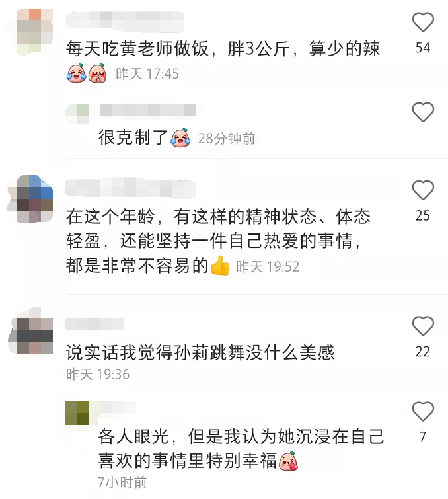Like the comment with 25 likes
This screenshot has width=448, height=499.
pyautogui.click(x=423, y=190)
